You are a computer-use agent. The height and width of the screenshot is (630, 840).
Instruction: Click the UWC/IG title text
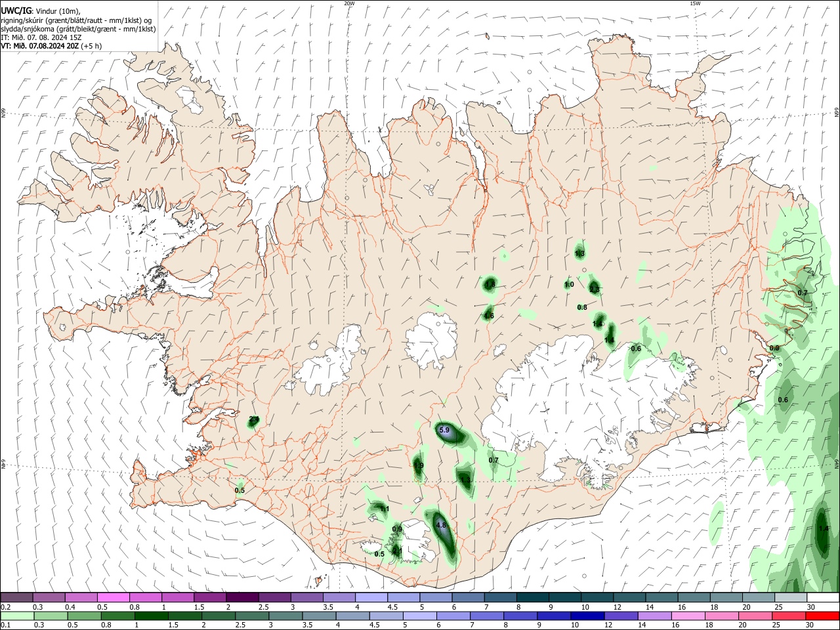[16, 11]
